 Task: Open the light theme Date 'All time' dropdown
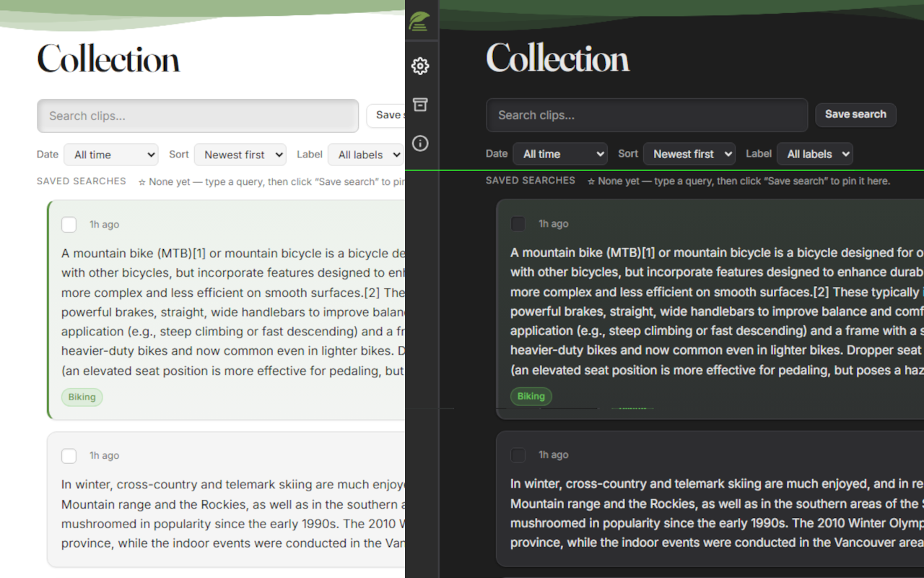(111, 155)
